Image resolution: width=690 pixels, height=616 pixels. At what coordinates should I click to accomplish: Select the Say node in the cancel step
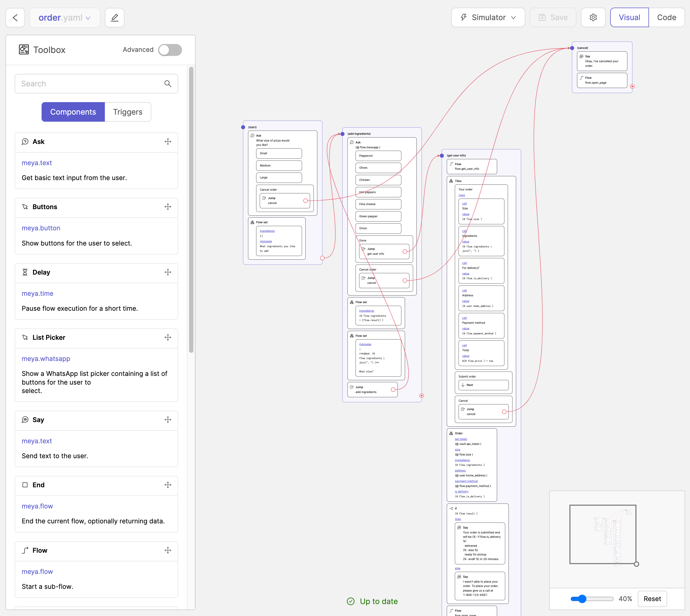click(x=602, y=61)
